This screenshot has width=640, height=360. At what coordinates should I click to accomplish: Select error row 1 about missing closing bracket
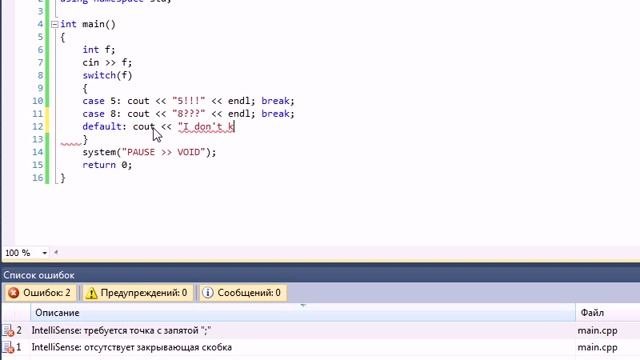coord(320,347)
